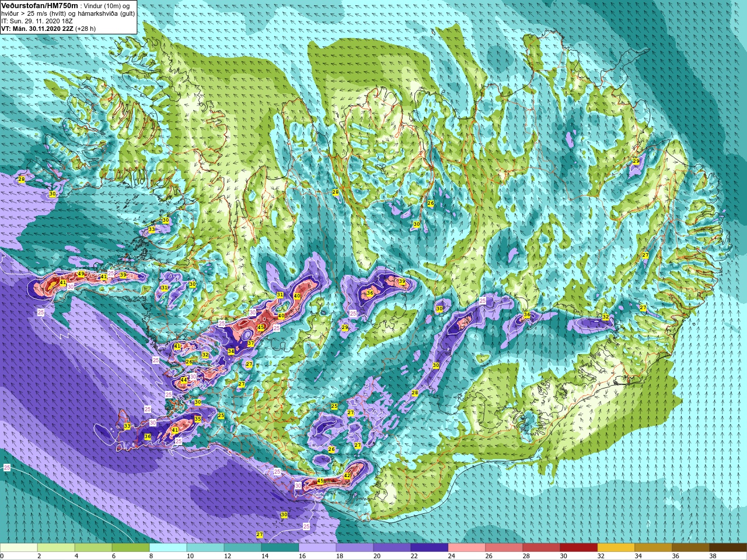The width and height of the screenshot is (747, 560).
Task: Click the legend swatch between 28 and 30
Action: click(x=542, y=548)
